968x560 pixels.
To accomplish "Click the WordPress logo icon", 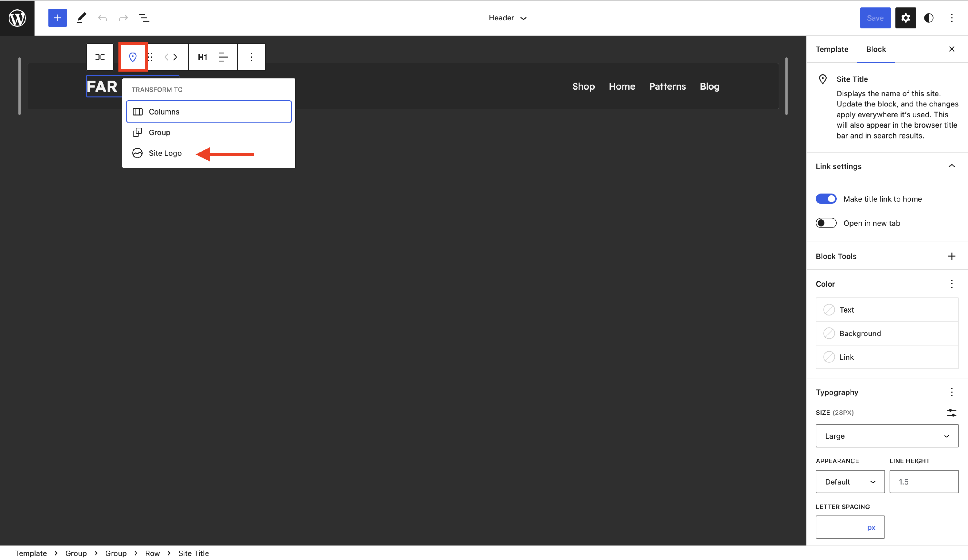I will pos(17,18).
